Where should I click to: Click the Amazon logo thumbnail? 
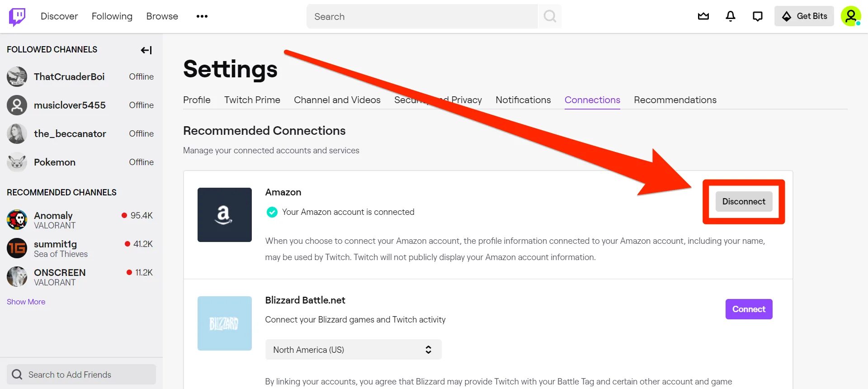coord(225,215)
